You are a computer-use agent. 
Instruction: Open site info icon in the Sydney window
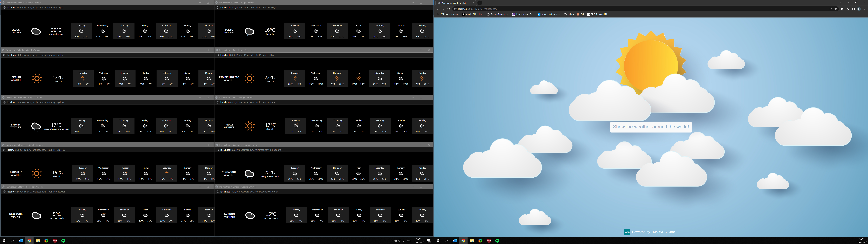click(x=4, y=102)
